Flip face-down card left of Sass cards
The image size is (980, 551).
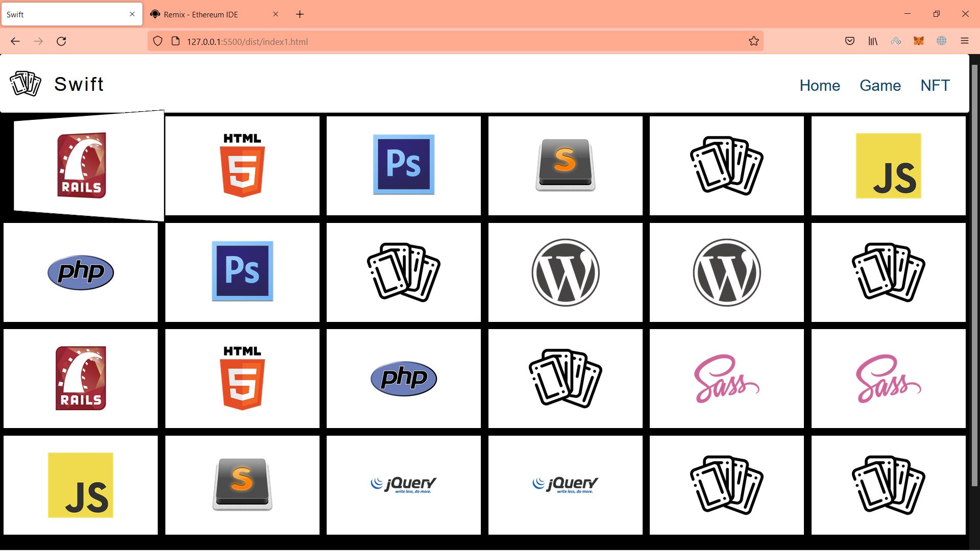coord(566,379)
